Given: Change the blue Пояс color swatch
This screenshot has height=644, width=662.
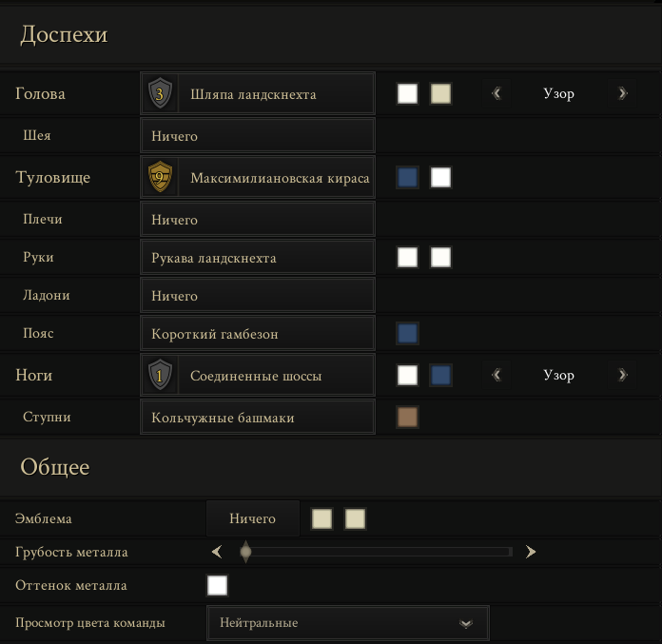Looking at the screenshot, I should 407,333.
